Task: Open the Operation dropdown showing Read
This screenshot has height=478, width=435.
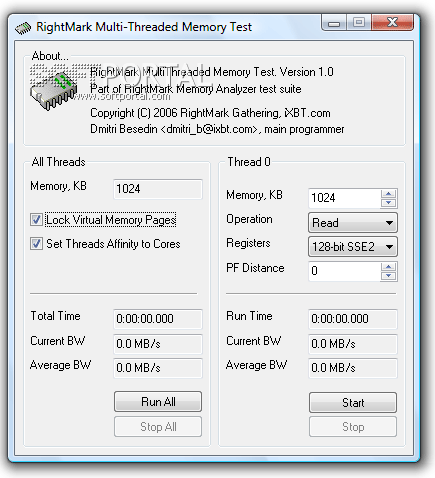Action: pos(353,222)
